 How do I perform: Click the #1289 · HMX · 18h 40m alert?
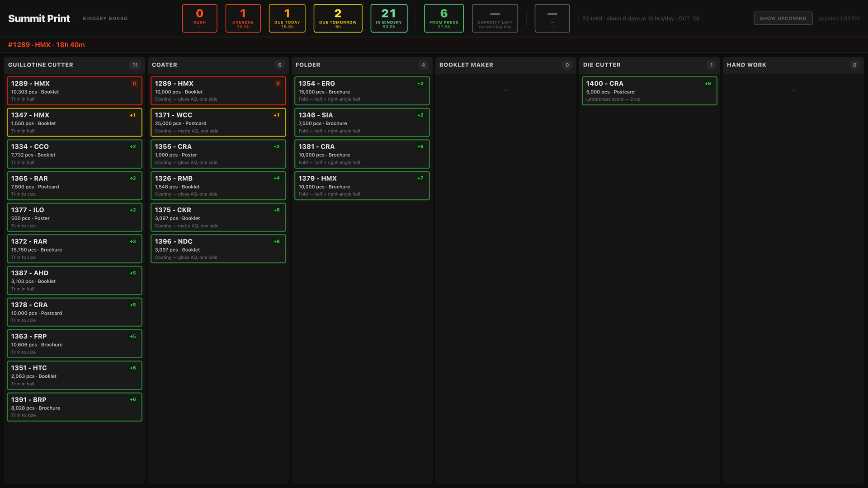pos(46,45)
